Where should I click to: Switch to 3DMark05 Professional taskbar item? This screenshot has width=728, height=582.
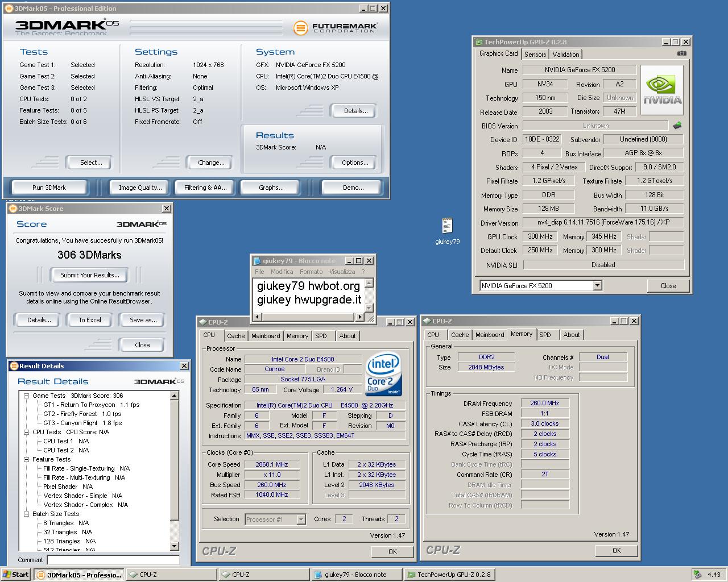(79, 575)
